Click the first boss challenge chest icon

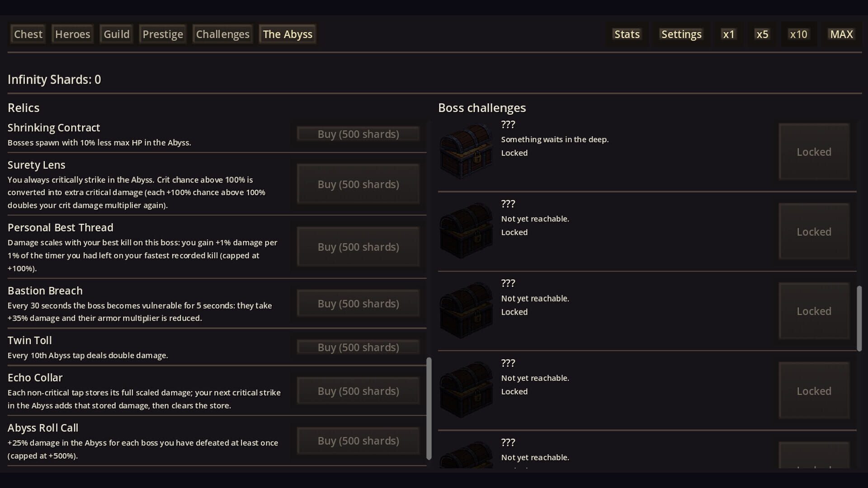466,151
